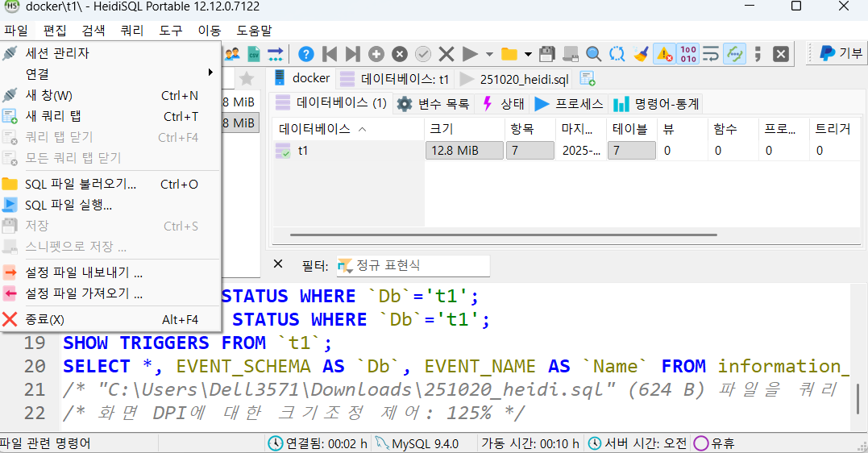Choose New window menu entry
Image resolution: width=868 pixels, height=453 pixels.
tap(110, 95)
